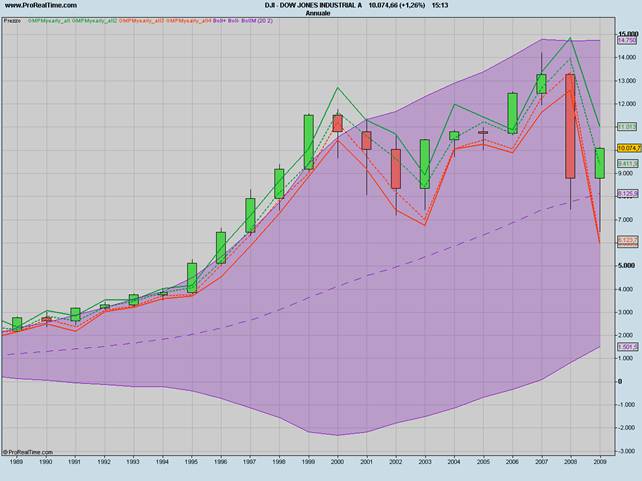The height and width of the screenshot is (481, 642).
Task: Select the first green MPMyearly legend entry
Action: [50, 20]
